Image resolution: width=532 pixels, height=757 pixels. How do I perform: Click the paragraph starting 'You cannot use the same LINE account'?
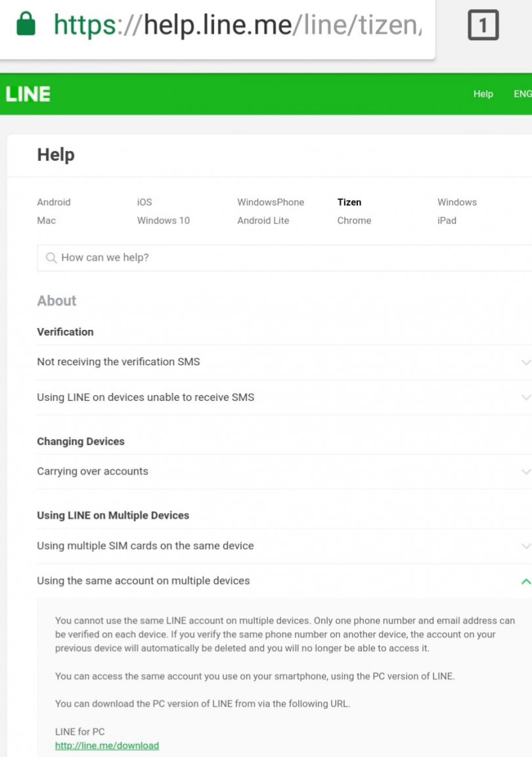pyautogui.click(x=285, y=634)
